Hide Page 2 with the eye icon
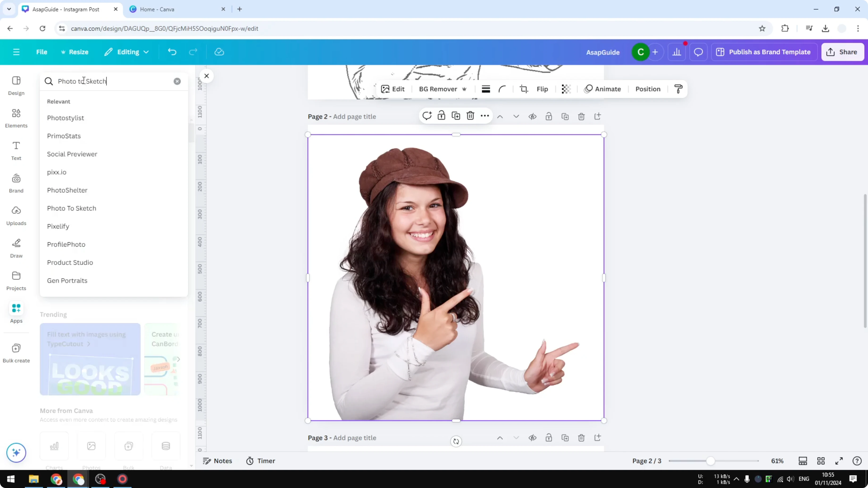868x488 pixels. 532,116
